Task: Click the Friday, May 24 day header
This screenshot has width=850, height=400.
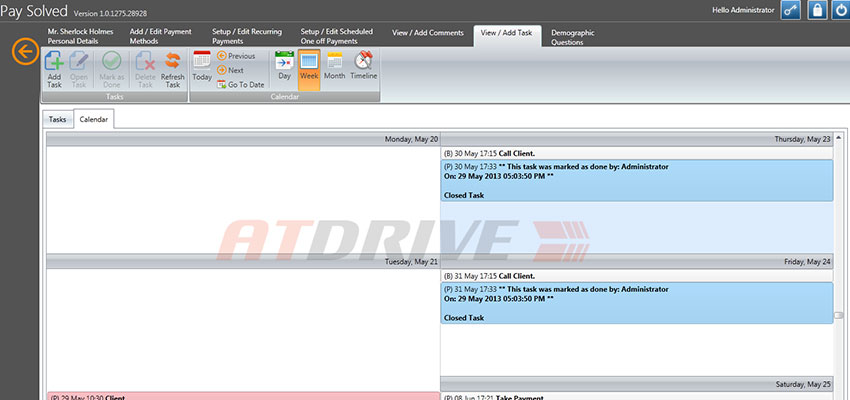Action: (636, 262)
